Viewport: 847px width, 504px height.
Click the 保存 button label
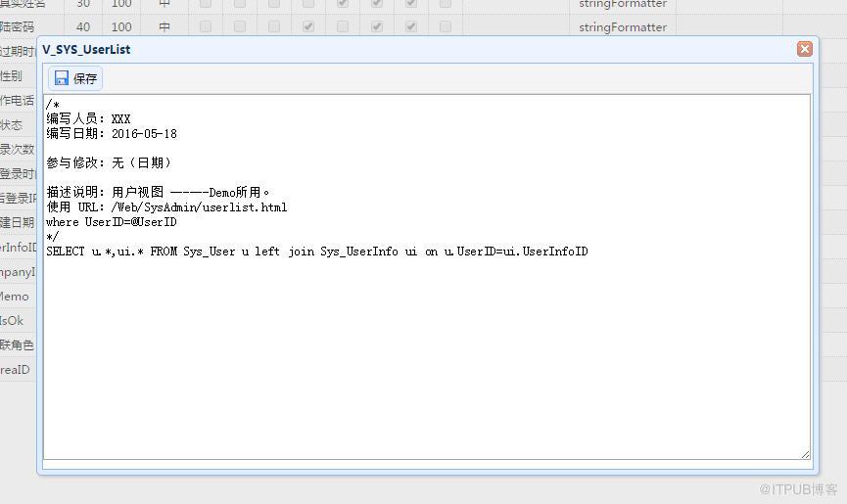[85, 79]
